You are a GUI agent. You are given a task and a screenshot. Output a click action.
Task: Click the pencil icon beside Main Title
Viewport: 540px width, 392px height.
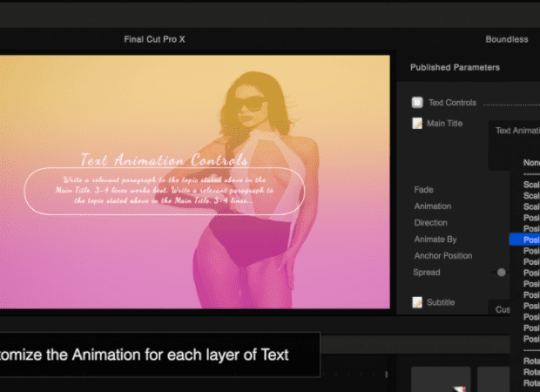tap(417, 124)
